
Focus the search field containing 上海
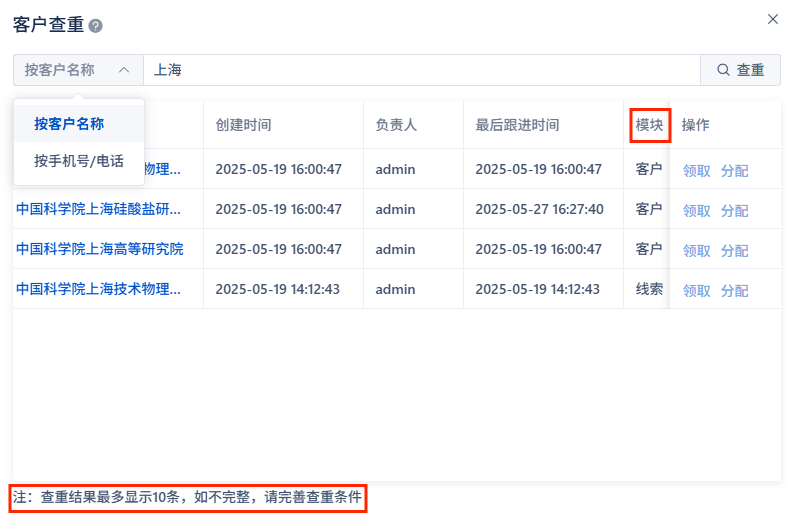pos(422,70)
